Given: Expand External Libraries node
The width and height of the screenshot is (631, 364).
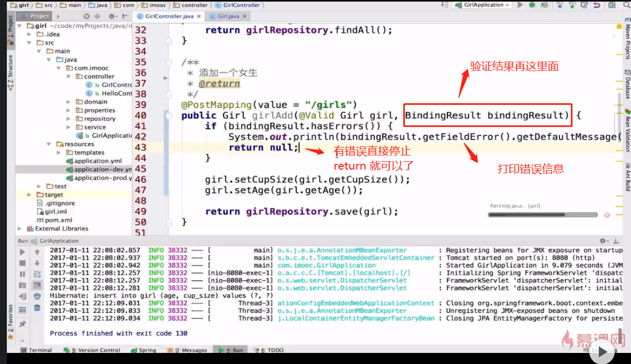Looking at the screenshot, I should click(x=20, y=229).
